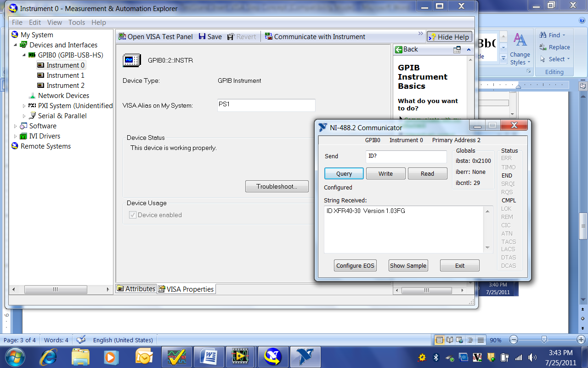Click the Query button in NI-488.2 Communicator

click(344, 173)
